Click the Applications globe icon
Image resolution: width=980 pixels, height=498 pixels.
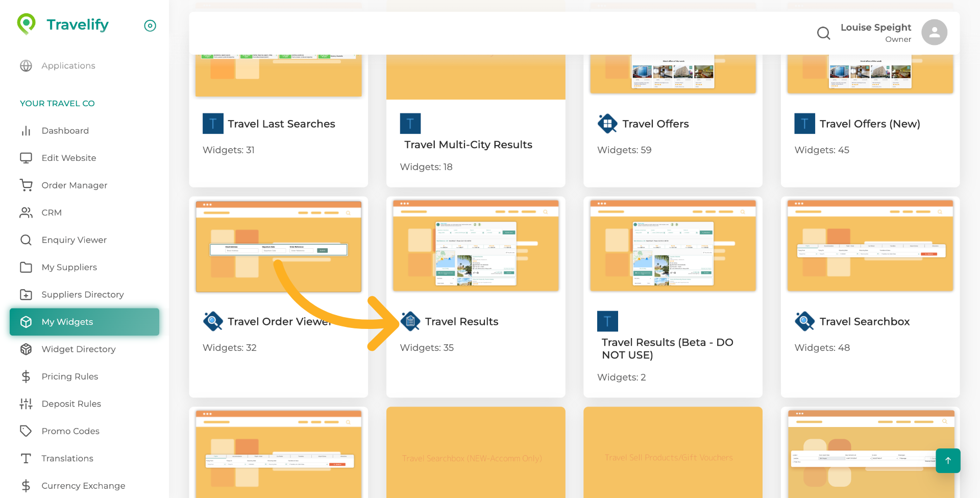click(26, 66)
